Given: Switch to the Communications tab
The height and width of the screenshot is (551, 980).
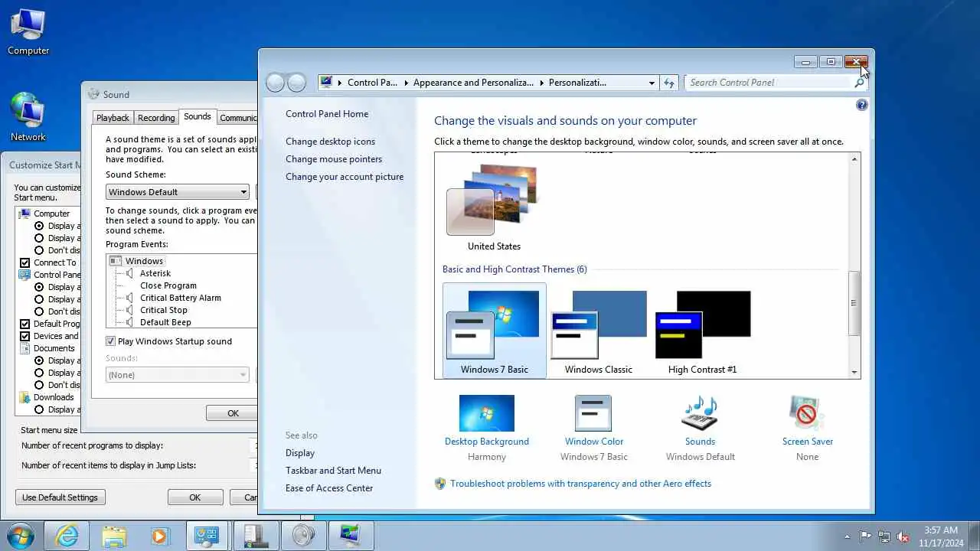Looking at the screenshot, I should tap(237, 118).
